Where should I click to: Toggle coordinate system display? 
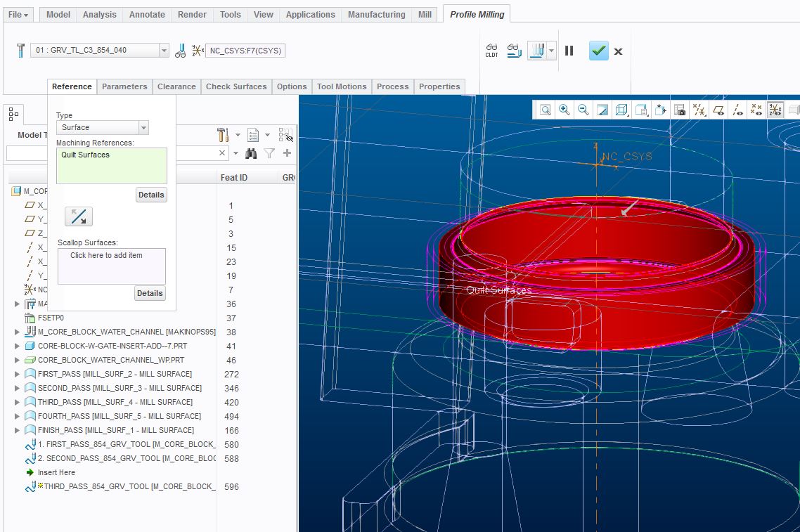click(775, 110)
